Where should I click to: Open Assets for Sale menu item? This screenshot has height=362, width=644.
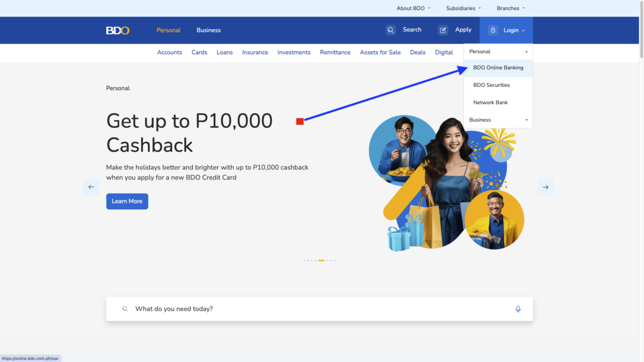pos(380,52)
